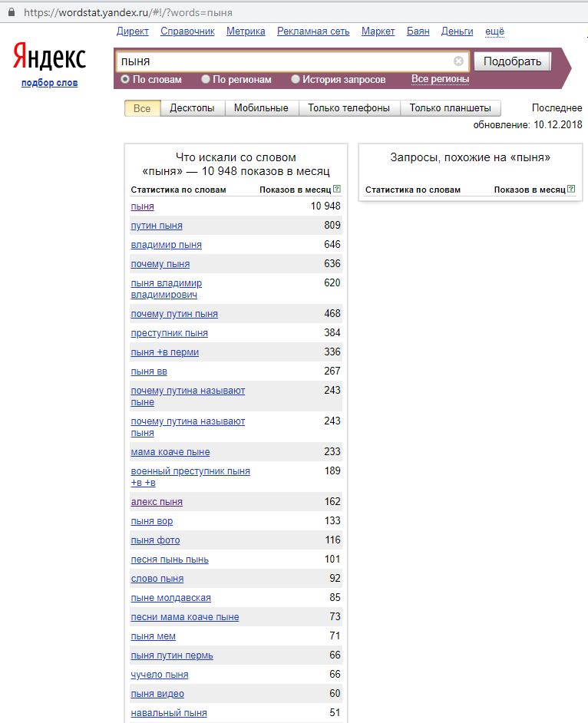Open the 'почему пыня' query link
This screenshot has height=723, width=588.
160,264
